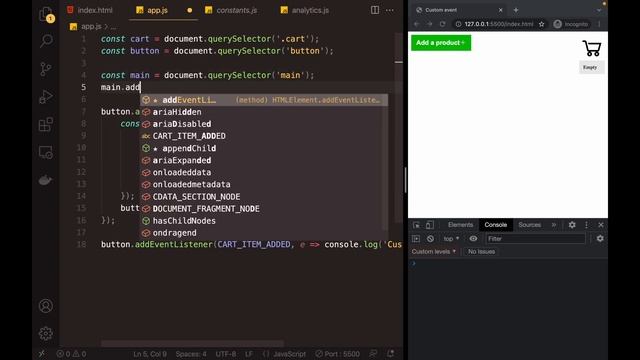Open the Explorer view in the activity bar
This screenshot has height=360, width=640.
point(46,14)
